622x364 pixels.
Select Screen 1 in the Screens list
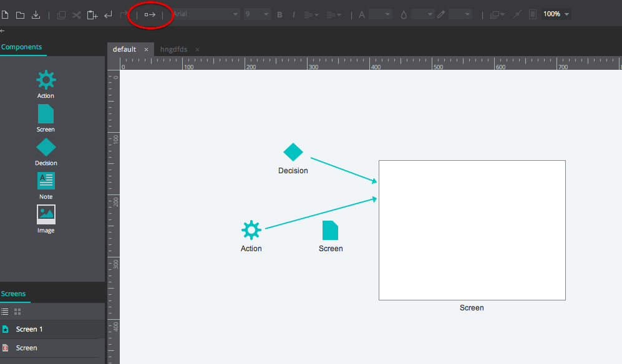pos(29,329)
